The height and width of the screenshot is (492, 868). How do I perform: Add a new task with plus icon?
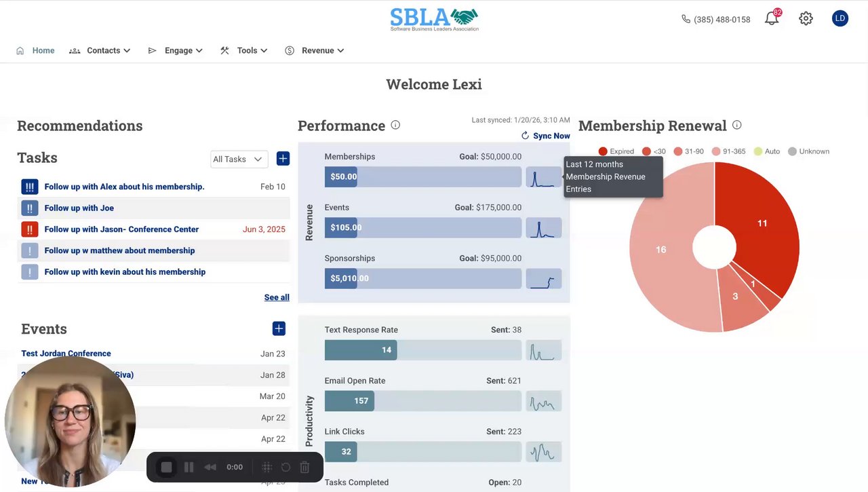283,158
